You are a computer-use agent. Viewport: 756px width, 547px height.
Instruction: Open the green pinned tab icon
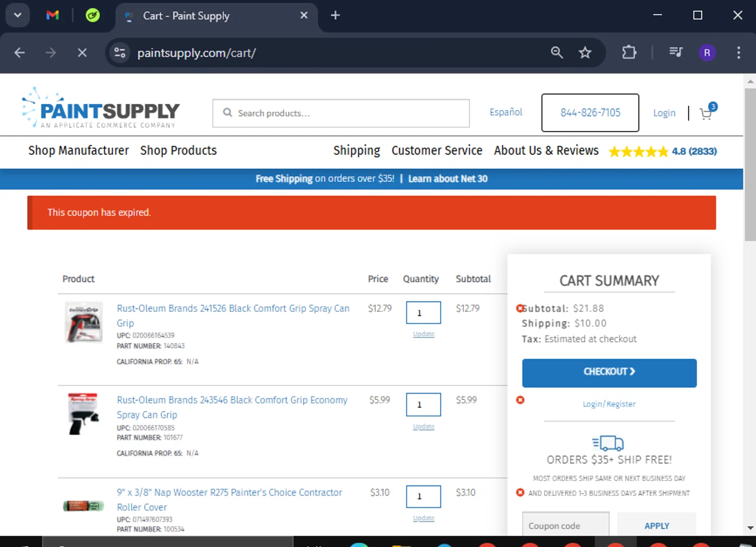pyautogui.click(x=93, y=15)
